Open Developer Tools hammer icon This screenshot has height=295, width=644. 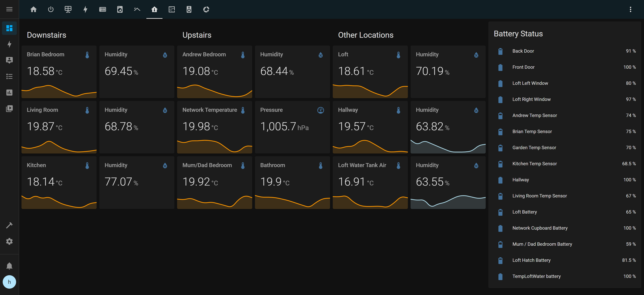coord(9,225)
